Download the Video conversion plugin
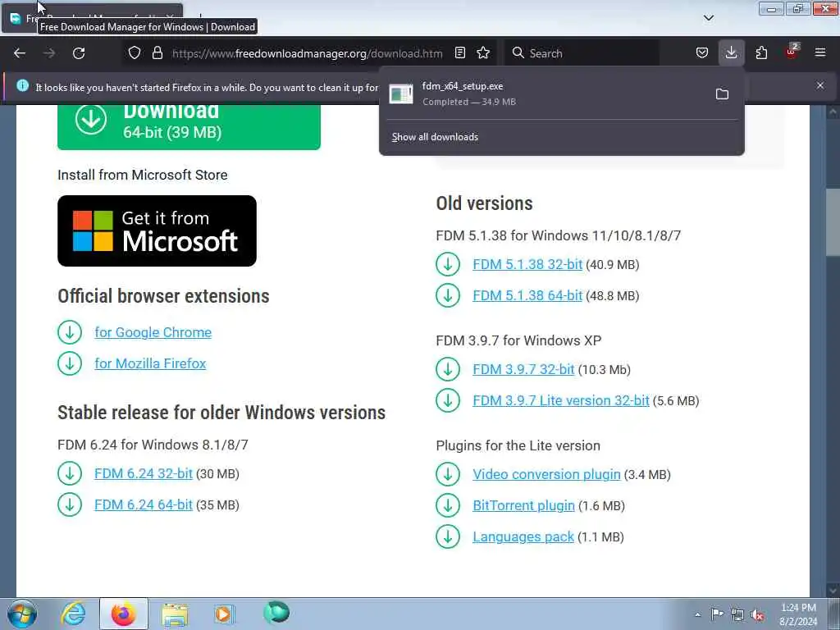840x630 pixels. [546, 475]
